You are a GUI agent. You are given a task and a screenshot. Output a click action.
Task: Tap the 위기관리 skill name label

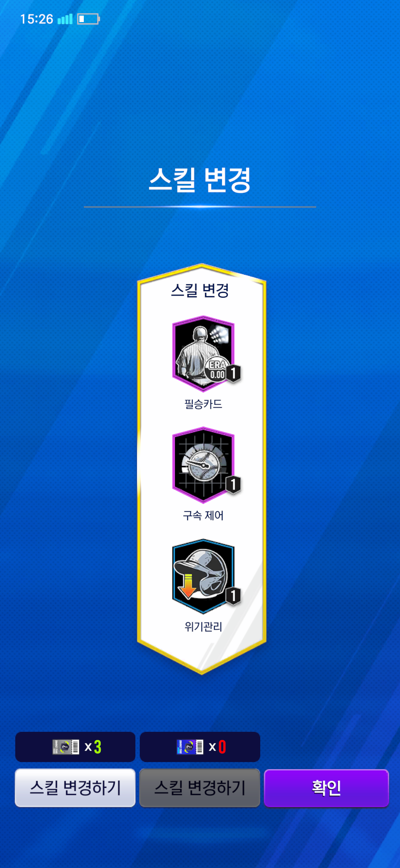(x=203, y=627)
